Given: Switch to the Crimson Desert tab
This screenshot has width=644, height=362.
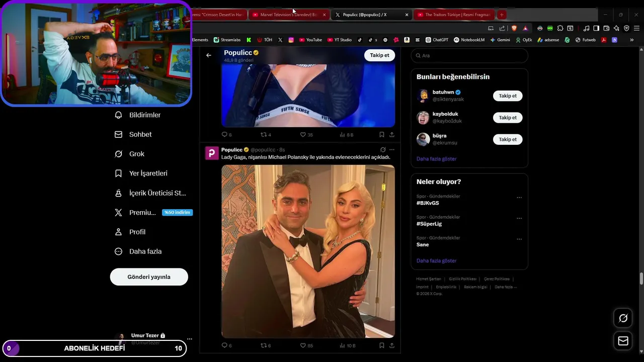Looking at the screenshot, I should 219,15.
